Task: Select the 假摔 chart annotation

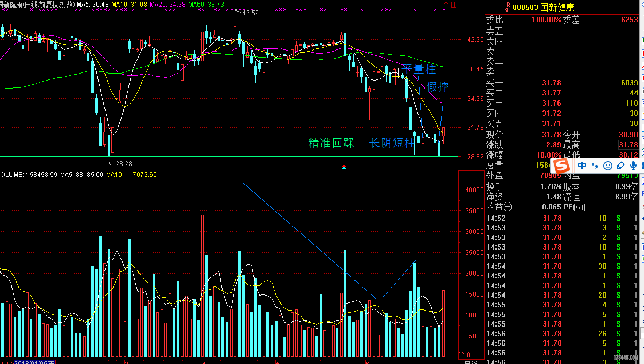Action: click(438, 87)
